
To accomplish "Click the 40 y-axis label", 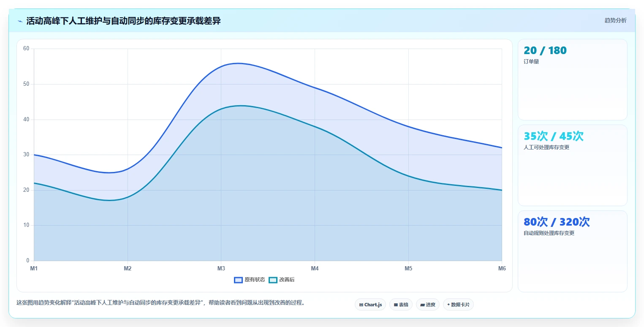I will [x=26, y=120].
